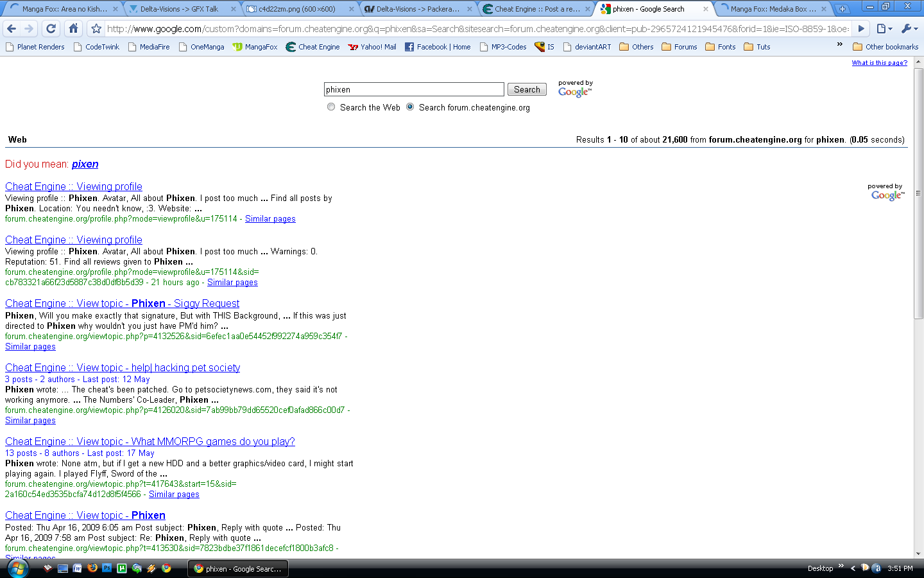Open the MP3-Codes bookmark

tap(503, 47)
